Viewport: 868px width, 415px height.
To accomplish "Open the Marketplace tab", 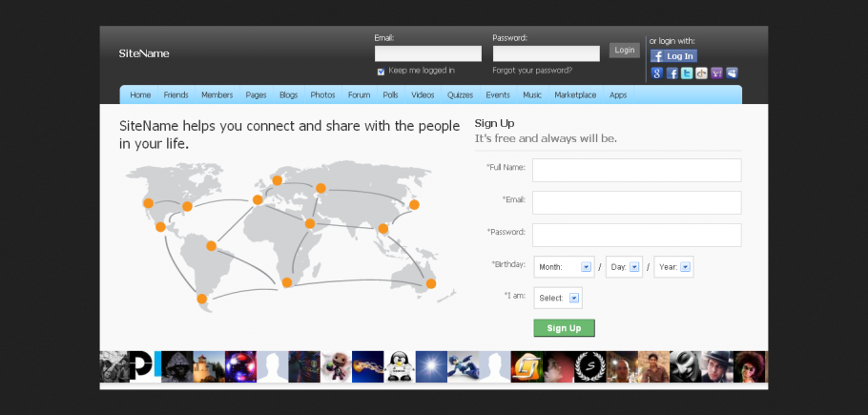I will pyautogui.click(x=575, y=95).
